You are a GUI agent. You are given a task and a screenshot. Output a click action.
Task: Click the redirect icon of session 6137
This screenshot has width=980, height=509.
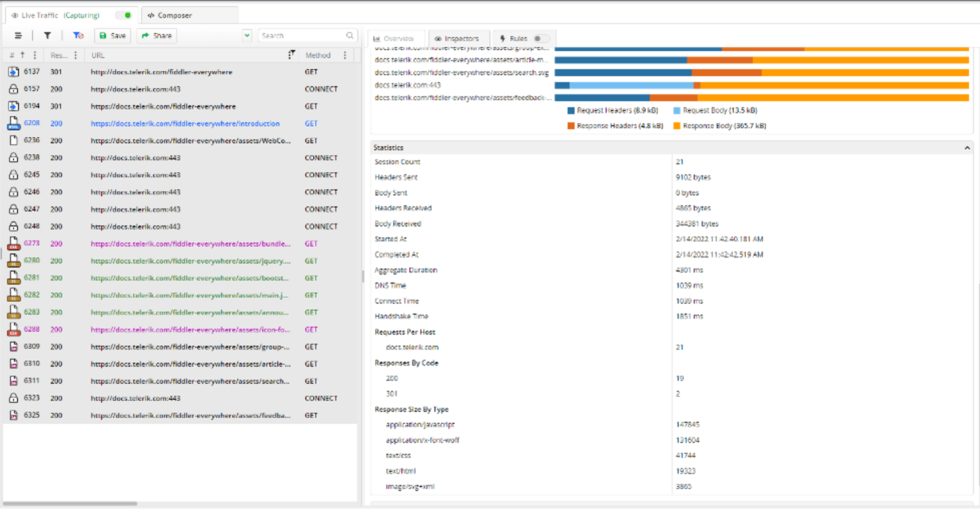(x=14, y=72)
